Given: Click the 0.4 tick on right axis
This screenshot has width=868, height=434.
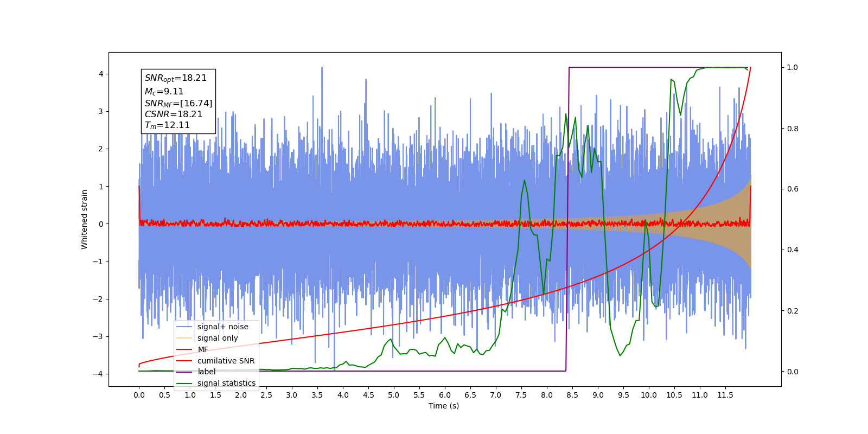Looking at the screenshot, I should [x=793, y=250].
